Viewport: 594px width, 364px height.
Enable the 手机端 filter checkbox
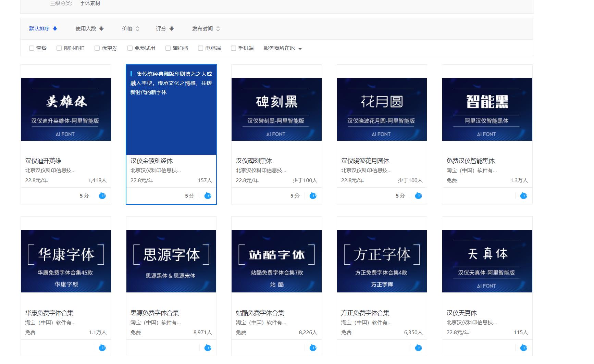click(234, 48)
